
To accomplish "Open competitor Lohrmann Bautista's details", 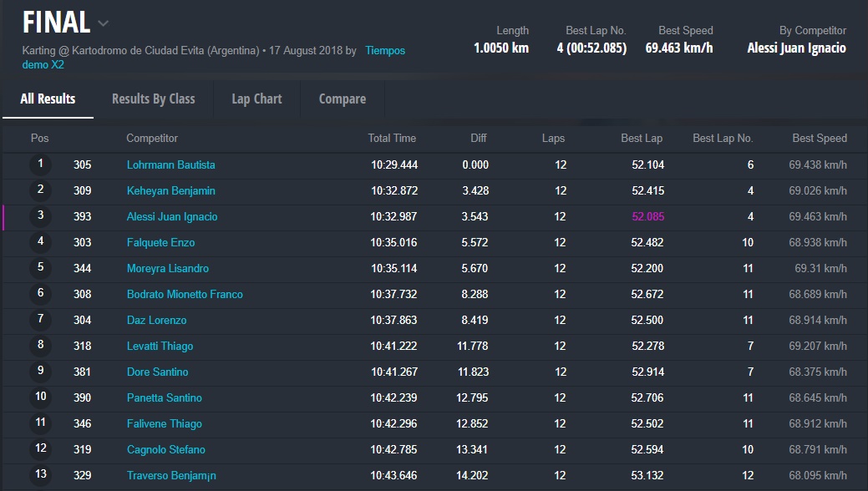I will click(170, 165).
